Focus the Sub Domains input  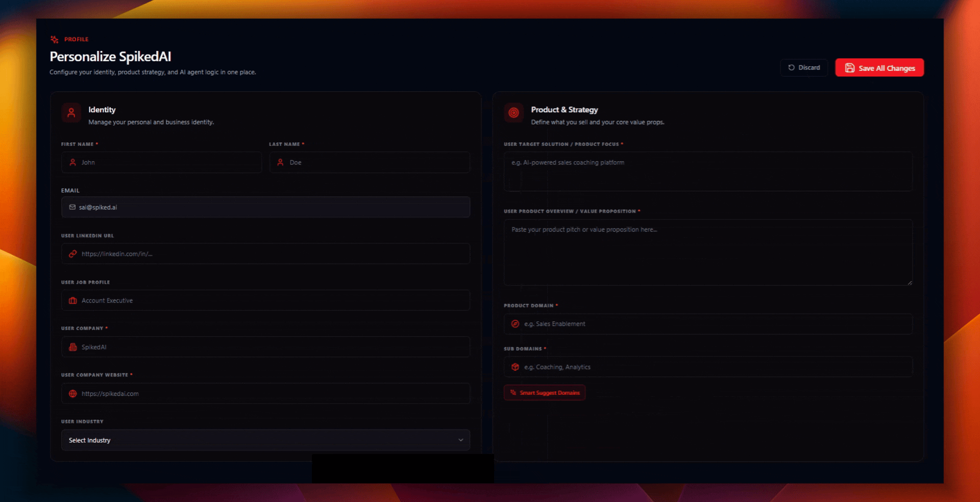[x=708, y=367]
